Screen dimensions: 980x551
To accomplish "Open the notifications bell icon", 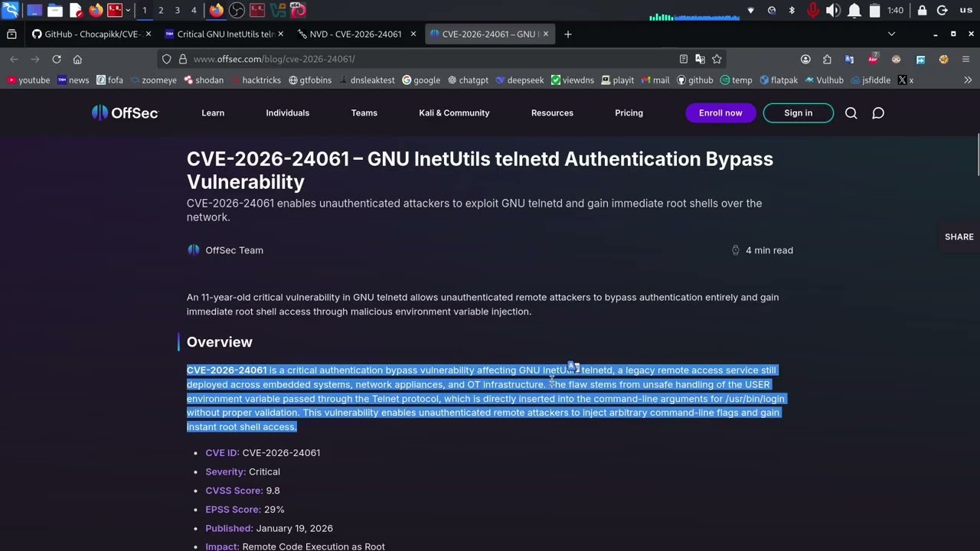I will point(854,10).
